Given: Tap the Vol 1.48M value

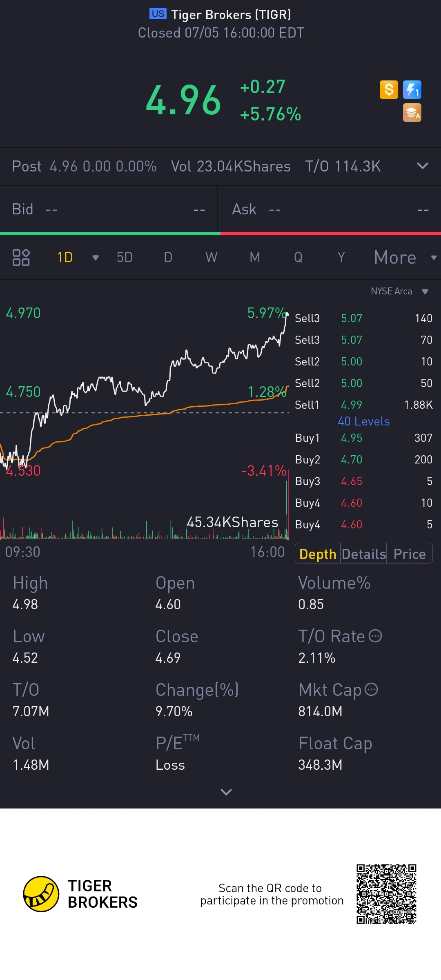Looking at the screenshot, I should (31, 765).
